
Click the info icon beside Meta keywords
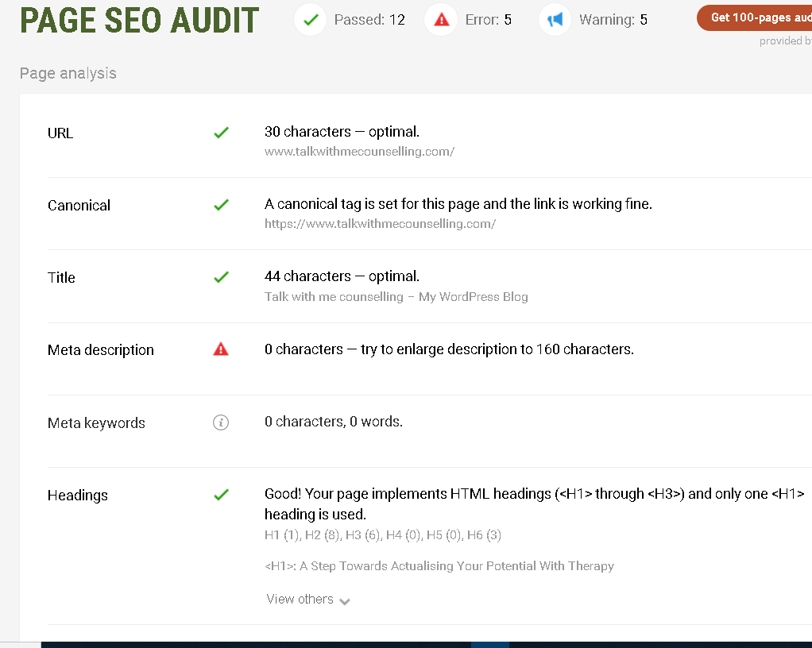pyautogui.click(x=221, y=422)
